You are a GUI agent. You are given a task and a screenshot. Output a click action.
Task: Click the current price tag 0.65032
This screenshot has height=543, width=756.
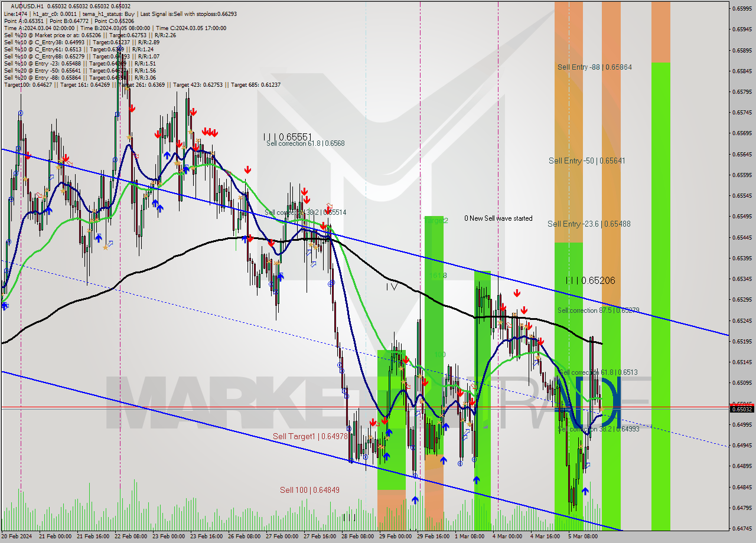(742, 409)
